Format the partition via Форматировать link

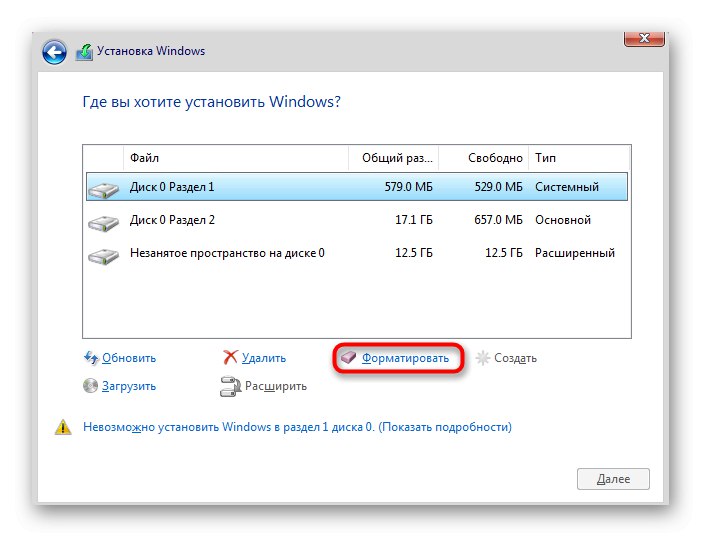(405, 358)
